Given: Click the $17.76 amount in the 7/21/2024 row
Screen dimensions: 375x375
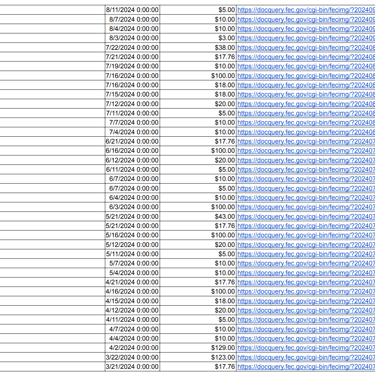Looking at the screenshot, I should tap(198, 57).
